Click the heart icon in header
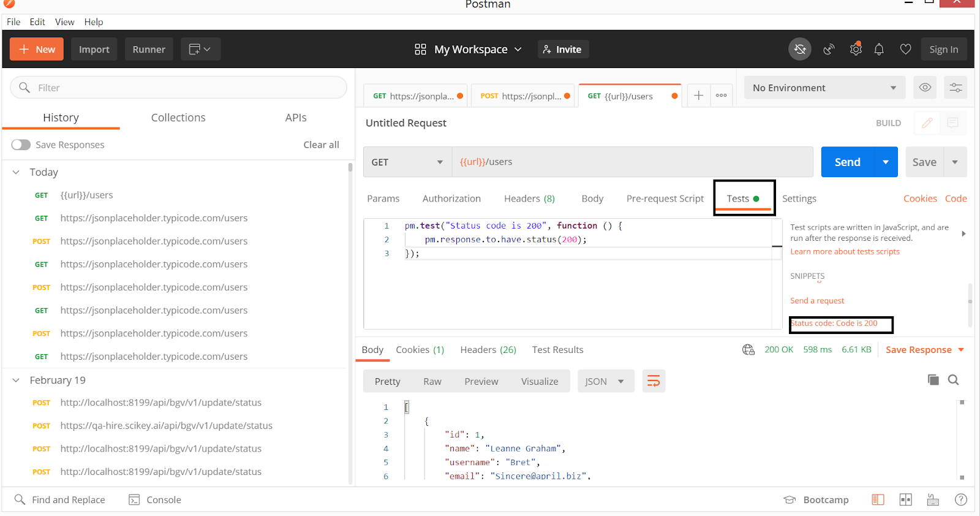980x516 pixels. 905,49
